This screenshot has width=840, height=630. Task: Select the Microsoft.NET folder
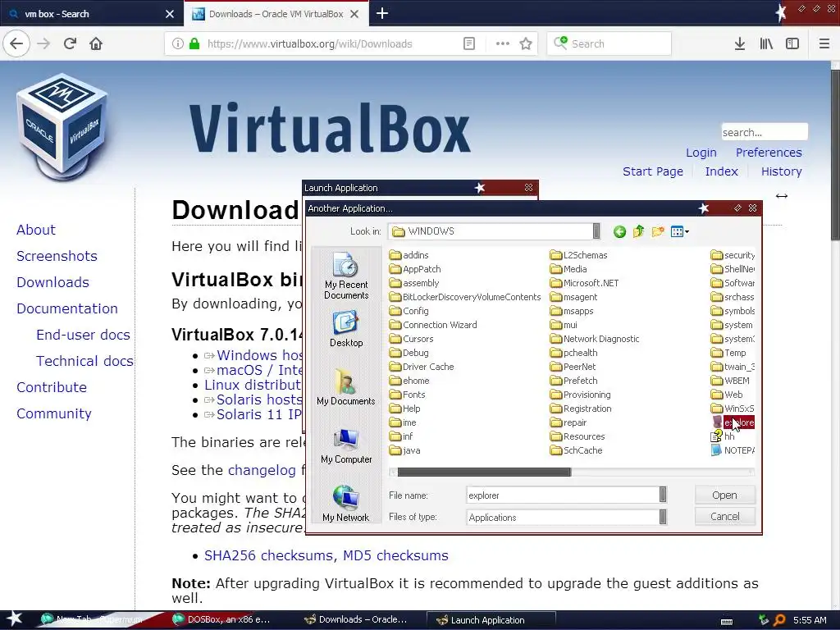pyautogui.click(x=584, y=283)
